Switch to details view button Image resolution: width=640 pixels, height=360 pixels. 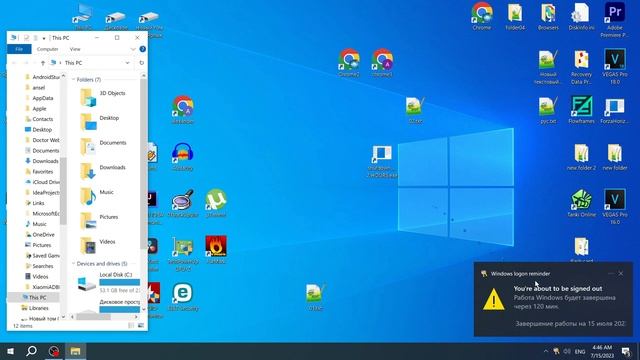pos(131,326)
